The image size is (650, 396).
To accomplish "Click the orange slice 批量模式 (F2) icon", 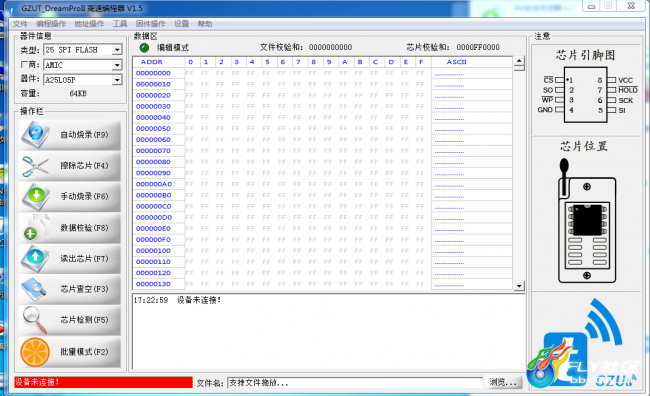I will (x=35, y=352).
